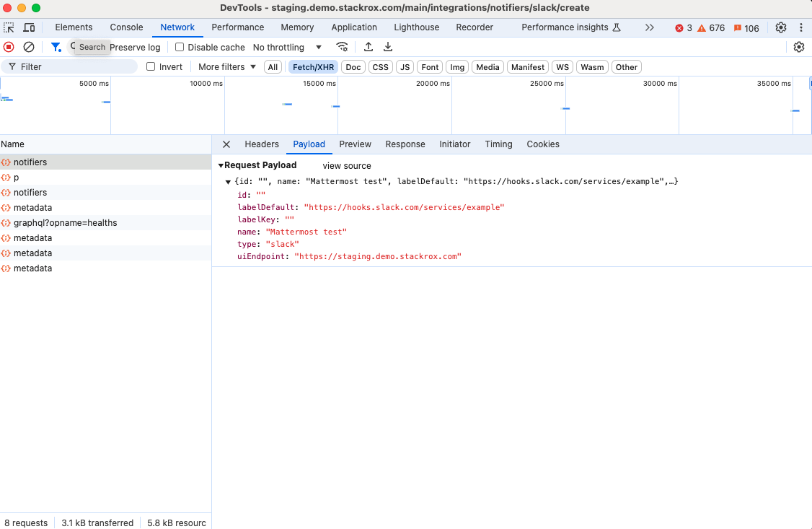Switch to the Console tab
This screenshot has width=812, height=529.
click(126, 27)
